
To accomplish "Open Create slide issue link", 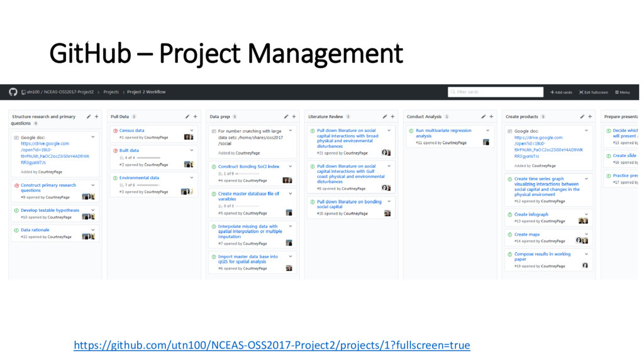I will pyautogui.click(x=625, y=156).
